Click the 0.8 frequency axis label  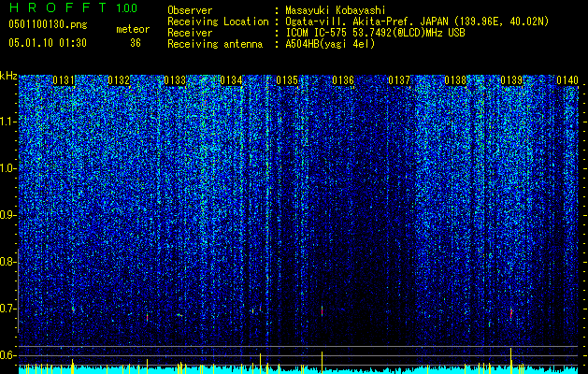point(8,262)
